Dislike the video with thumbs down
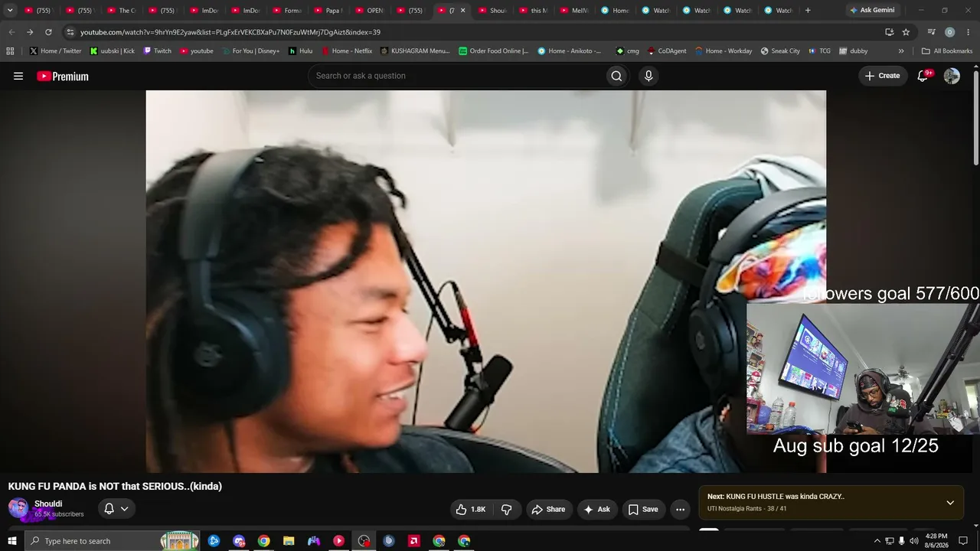Viewport: 980px width, 551px height. [506, 510]
